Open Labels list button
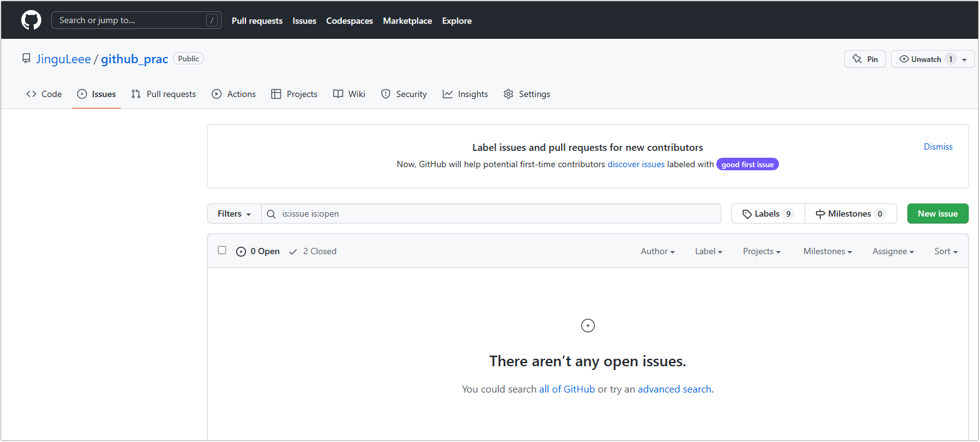 (x=768, y=213)
